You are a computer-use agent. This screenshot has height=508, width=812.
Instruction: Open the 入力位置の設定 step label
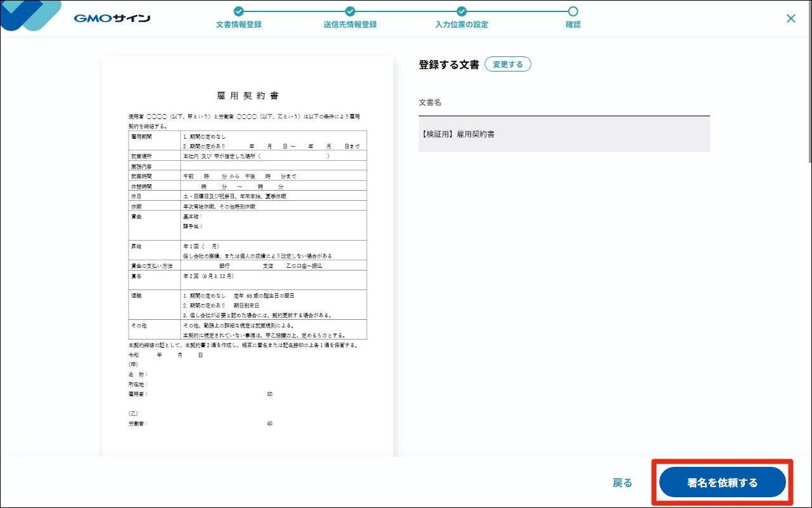click(x=462, y=25)
